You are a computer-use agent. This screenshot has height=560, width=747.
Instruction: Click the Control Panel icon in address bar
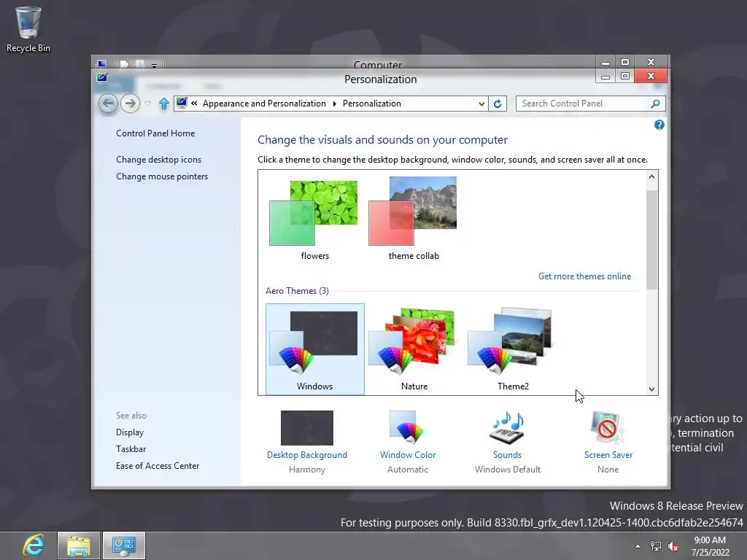tap(182, 103)
